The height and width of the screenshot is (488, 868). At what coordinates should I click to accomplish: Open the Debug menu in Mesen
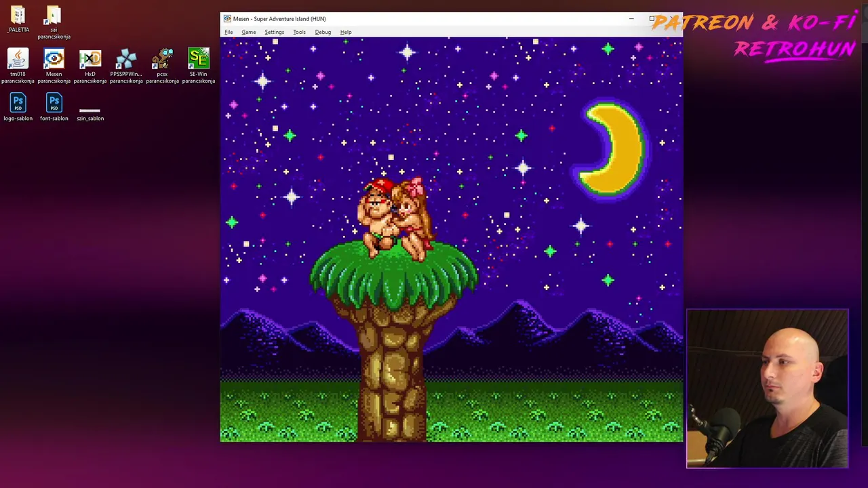coord(323,32)
